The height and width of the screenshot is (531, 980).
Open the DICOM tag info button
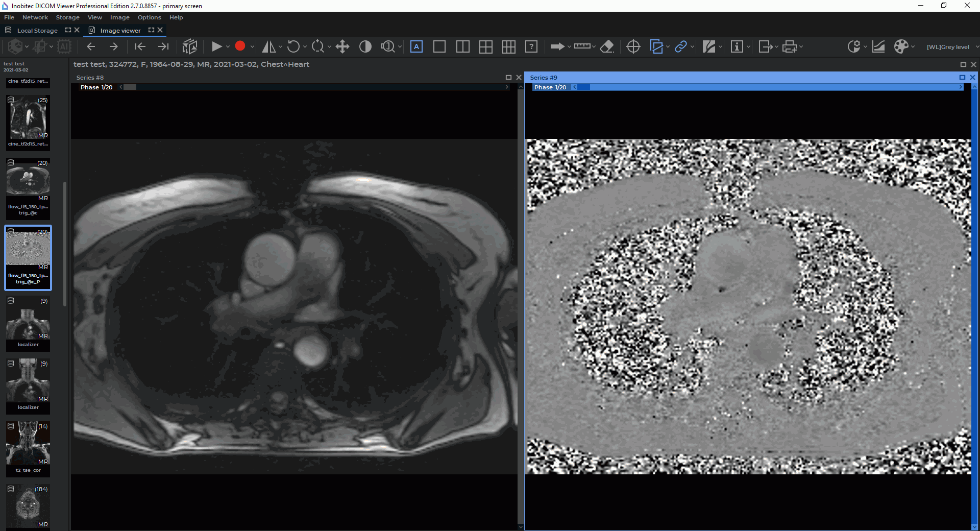tap(737, 46)
